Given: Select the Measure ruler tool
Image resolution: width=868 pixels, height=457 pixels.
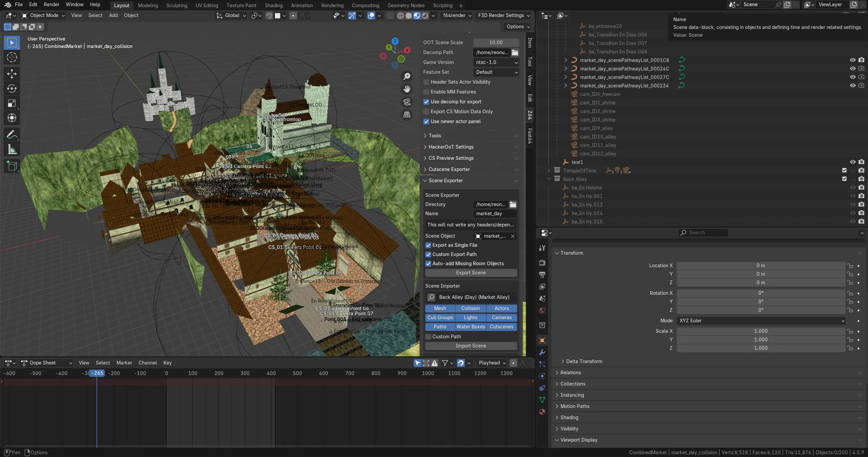Looking at the screenshot, I should pos(12,149).
